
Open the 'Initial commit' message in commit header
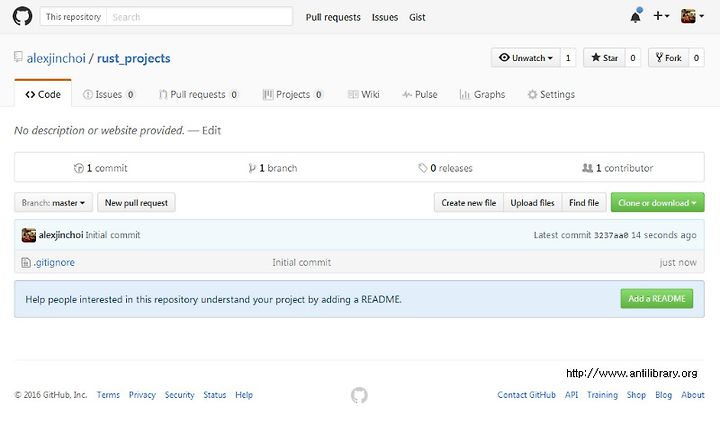(x=112, y=235)
